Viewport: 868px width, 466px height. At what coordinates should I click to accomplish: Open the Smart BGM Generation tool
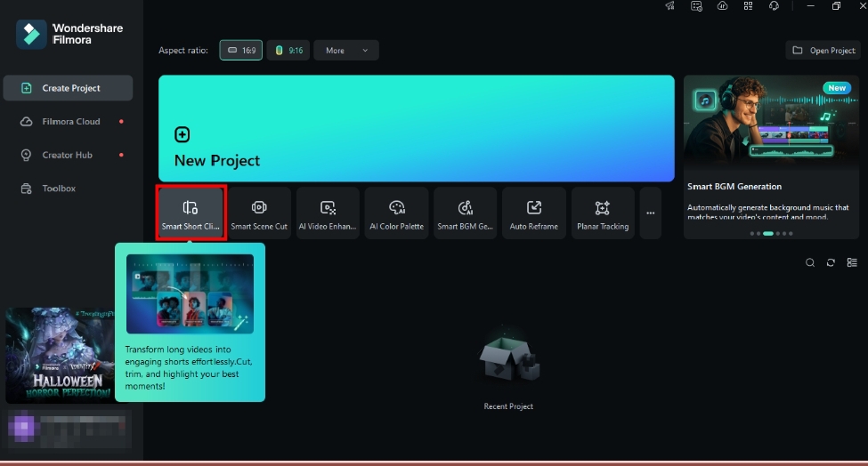465,213
